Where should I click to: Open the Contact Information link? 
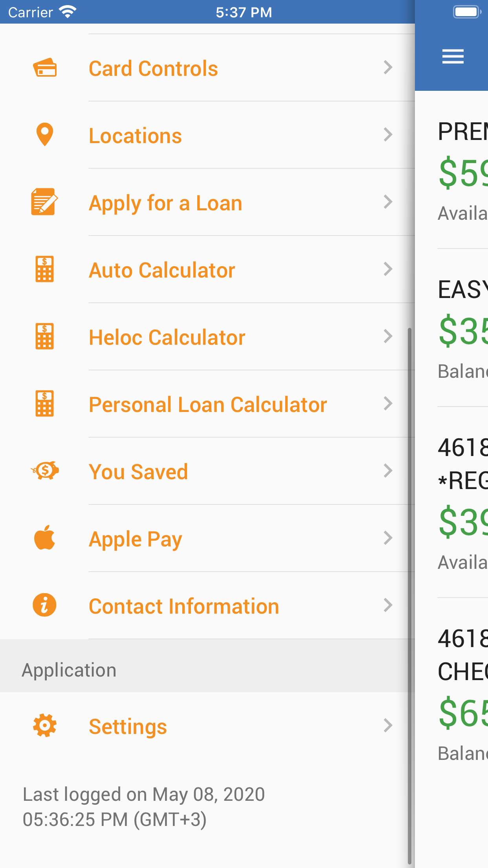coord(184,606)
